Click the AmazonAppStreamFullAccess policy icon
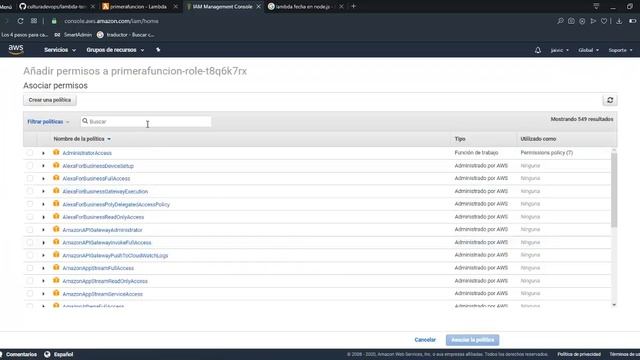Screen dimensions: 640x360 coord(56,268)
